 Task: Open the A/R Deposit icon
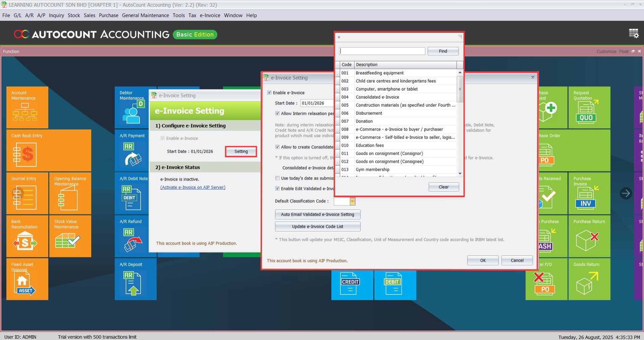[x=132, y=283]
